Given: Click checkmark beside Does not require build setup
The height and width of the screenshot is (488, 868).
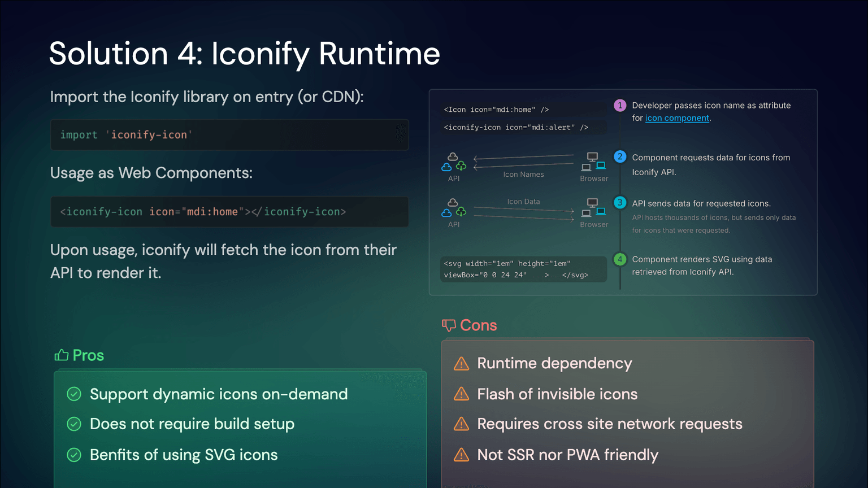Looking at the screenshot, I should coord(74,424).
